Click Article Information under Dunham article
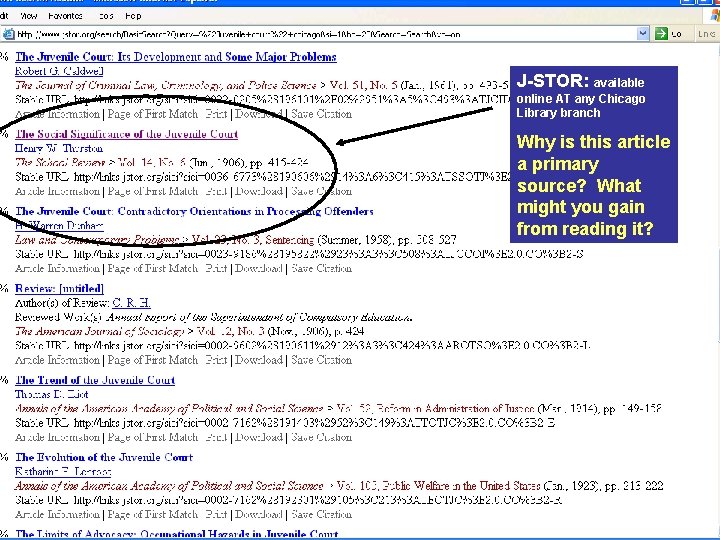This screenshot has width=720, height=540. pyautogui.click(x=57, y=268)
